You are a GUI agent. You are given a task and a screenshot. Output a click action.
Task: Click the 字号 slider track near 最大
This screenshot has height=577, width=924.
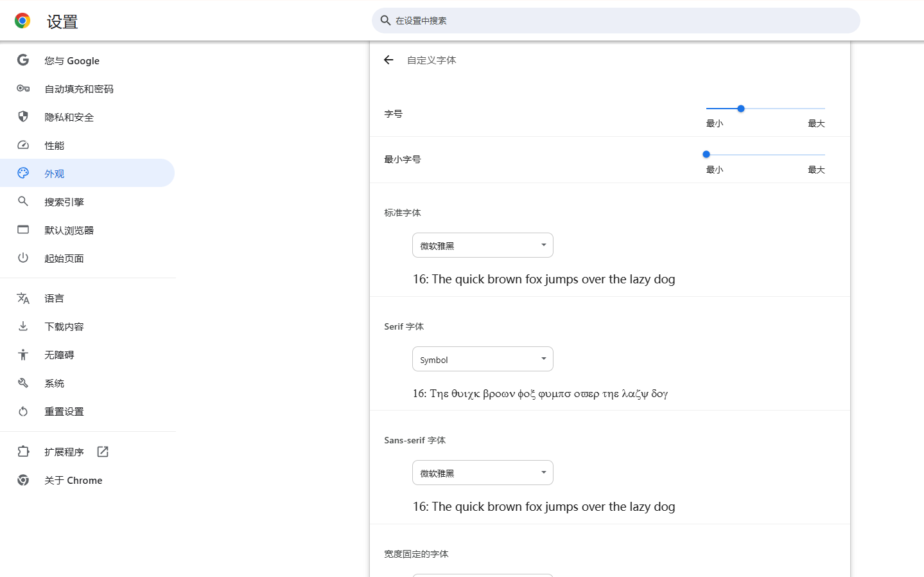(817, 109)
